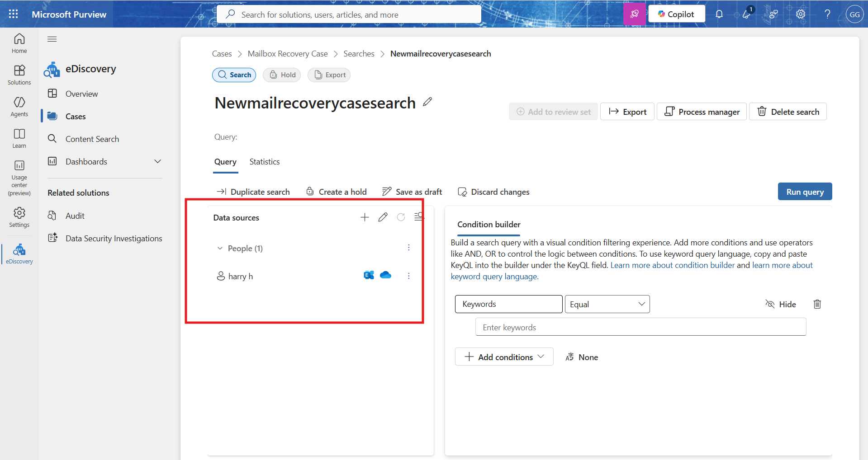Hide the Keywords condition
This screenshot has width=868, height=460.
tap(780, 304)
